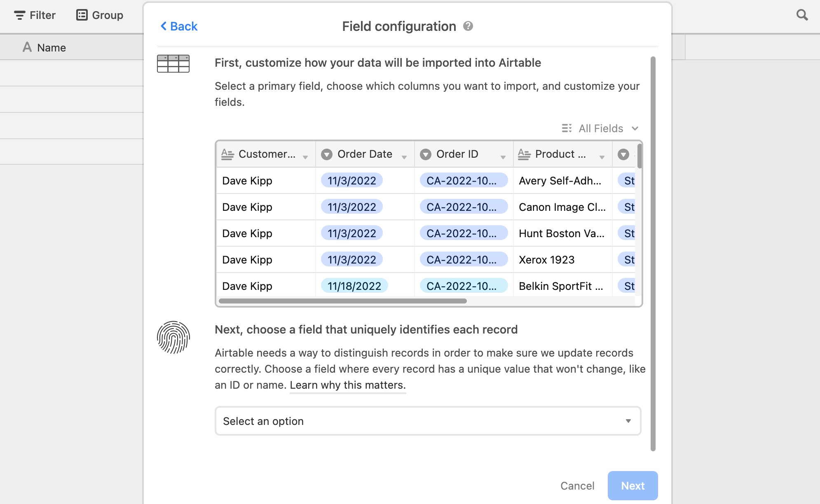Open the All Fields dropdown
Viewport: 820px width, 504px height.
coord(600,128)
